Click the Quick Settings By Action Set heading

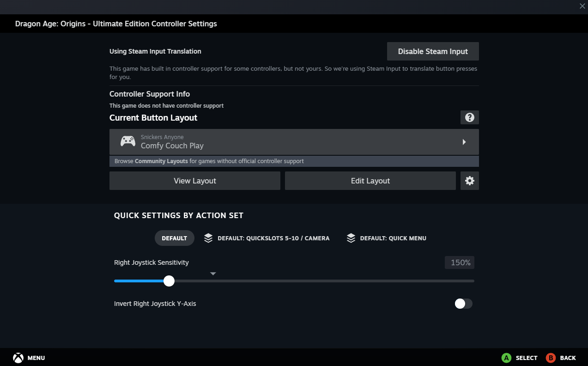click(179, 215)
